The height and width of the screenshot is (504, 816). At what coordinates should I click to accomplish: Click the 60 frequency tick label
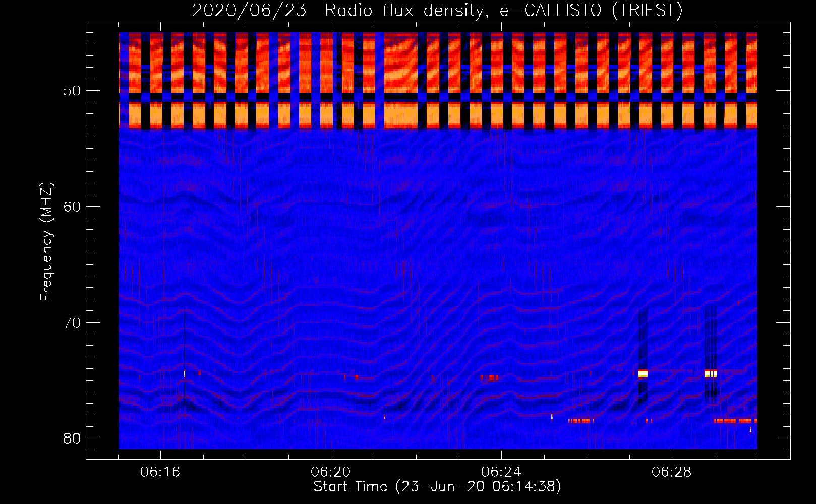coord(73,207)
